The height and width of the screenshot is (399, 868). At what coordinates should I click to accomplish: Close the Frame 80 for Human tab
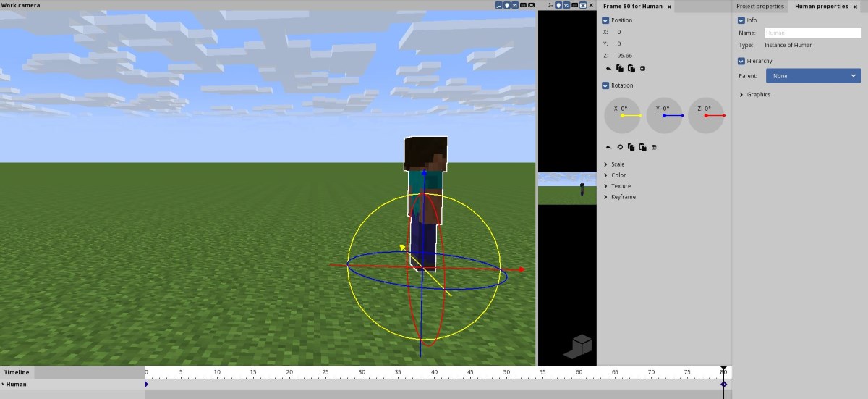tap(669, 7)
